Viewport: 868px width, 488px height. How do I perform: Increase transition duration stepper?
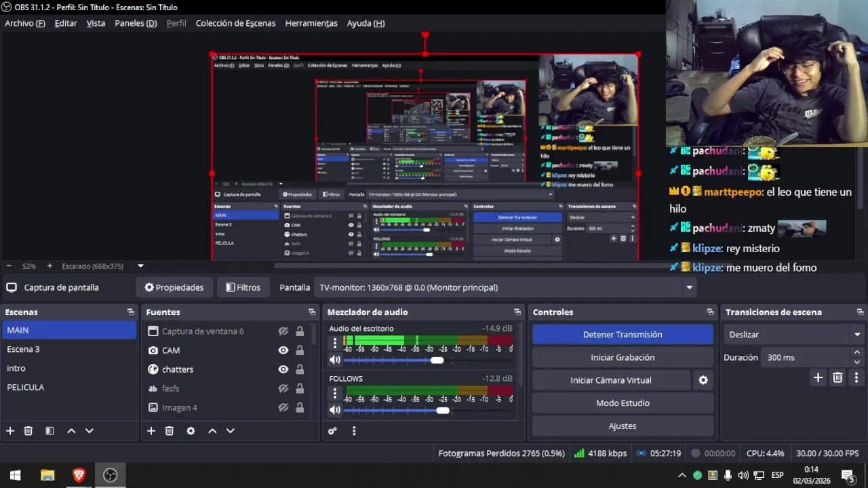(856, 353)
